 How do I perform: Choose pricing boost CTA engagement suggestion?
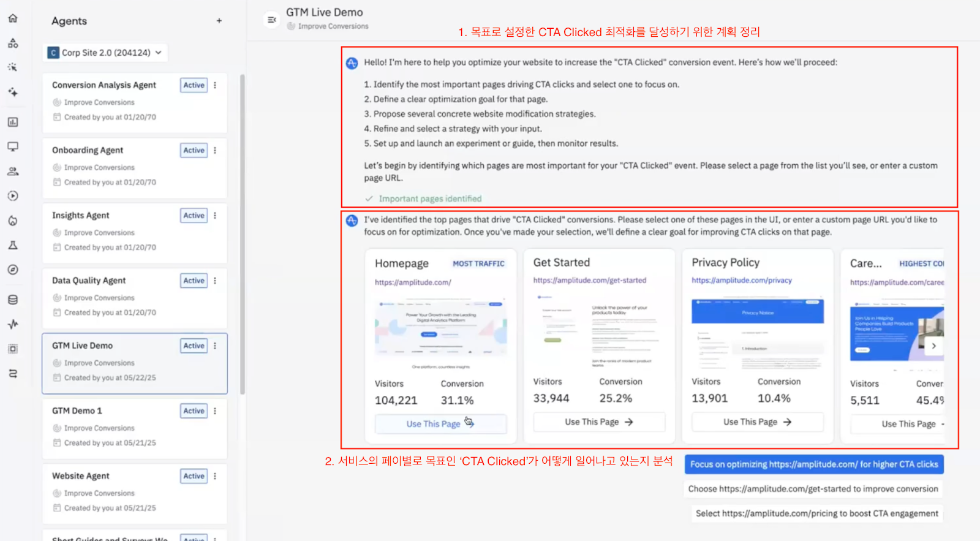click(x=816, y=513)
